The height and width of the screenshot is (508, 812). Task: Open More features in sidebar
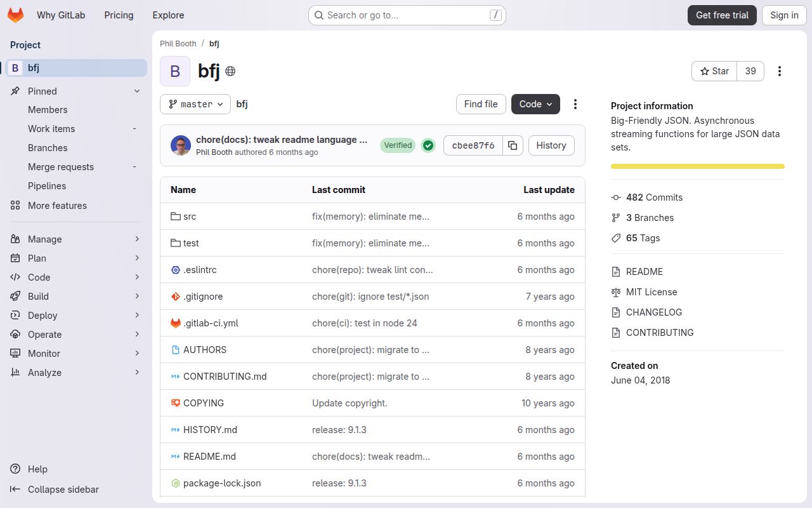[x=76, y=206]
